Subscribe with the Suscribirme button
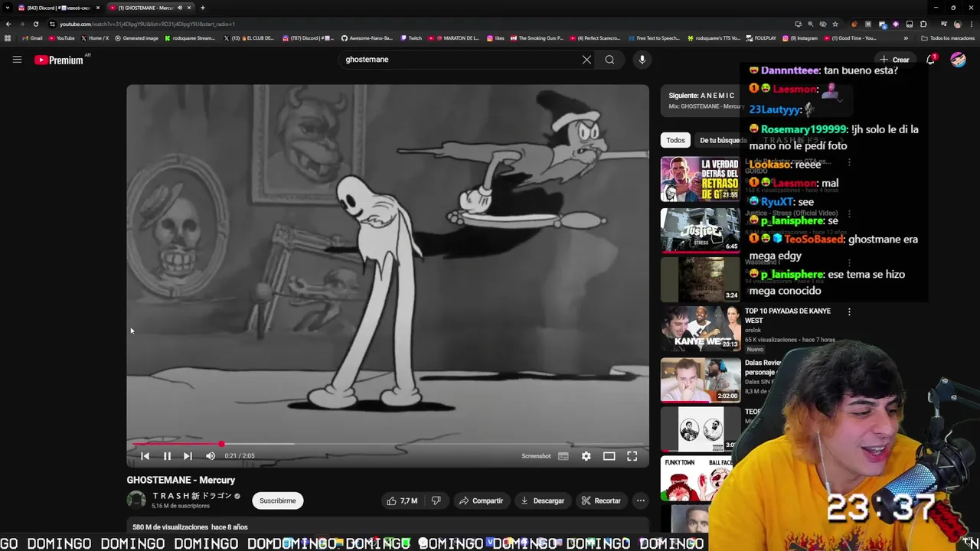Viewport: 980px width, 551px height. pyautogui.click(x=277, y=500)
